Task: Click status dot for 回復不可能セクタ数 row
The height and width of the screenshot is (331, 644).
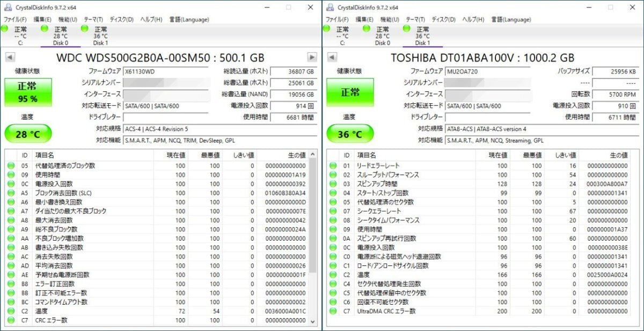Action: click(333, 302)
